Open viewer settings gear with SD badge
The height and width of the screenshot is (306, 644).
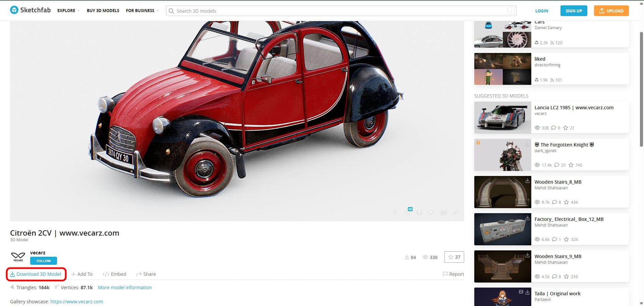click(x=408, y=212)
